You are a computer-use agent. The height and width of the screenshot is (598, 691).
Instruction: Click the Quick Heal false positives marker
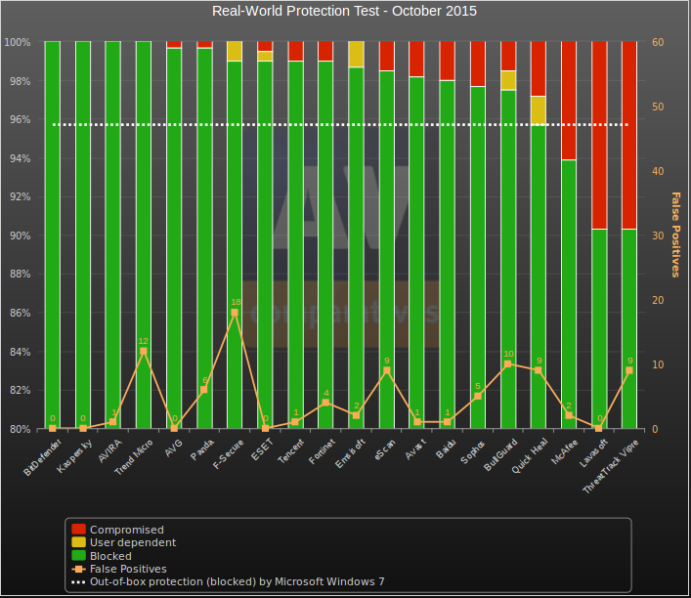coord(538,371)
